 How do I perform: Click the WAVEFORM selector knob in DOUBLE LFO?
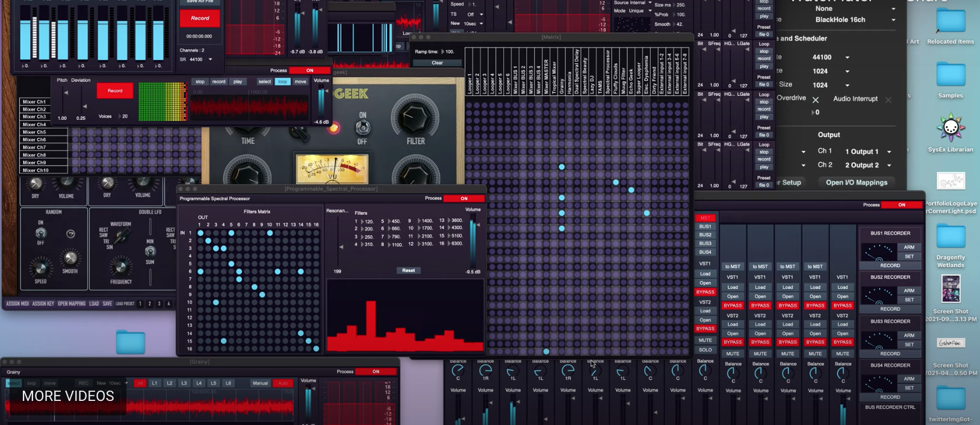click(123, 235)
